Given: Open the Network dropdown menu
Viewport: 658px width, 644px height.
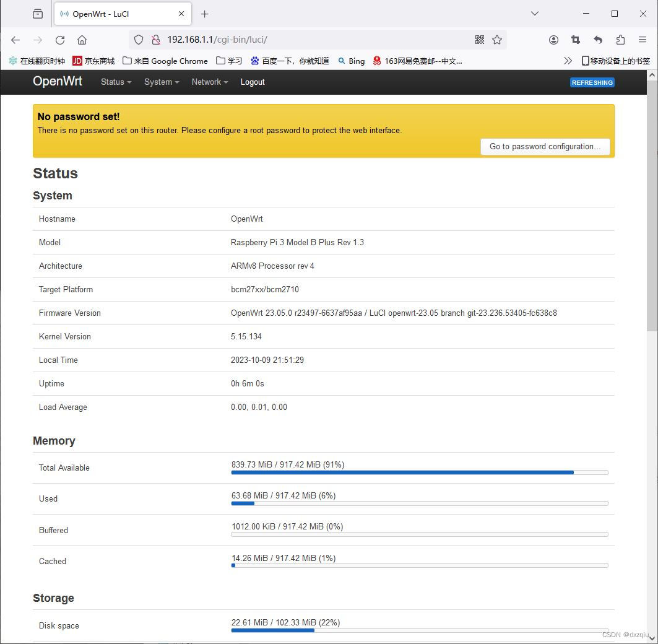Looking at the screenshot, I should [x=209, y=82].
